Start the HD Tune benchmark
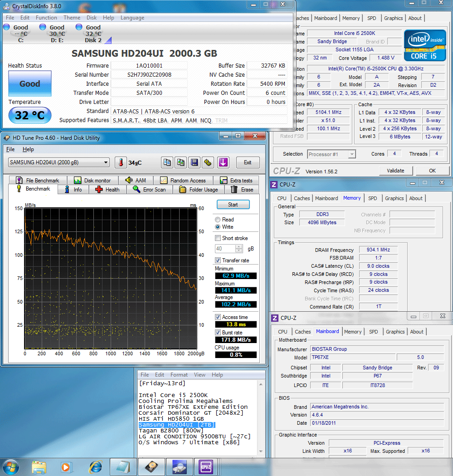 click(x=233, y=205)
